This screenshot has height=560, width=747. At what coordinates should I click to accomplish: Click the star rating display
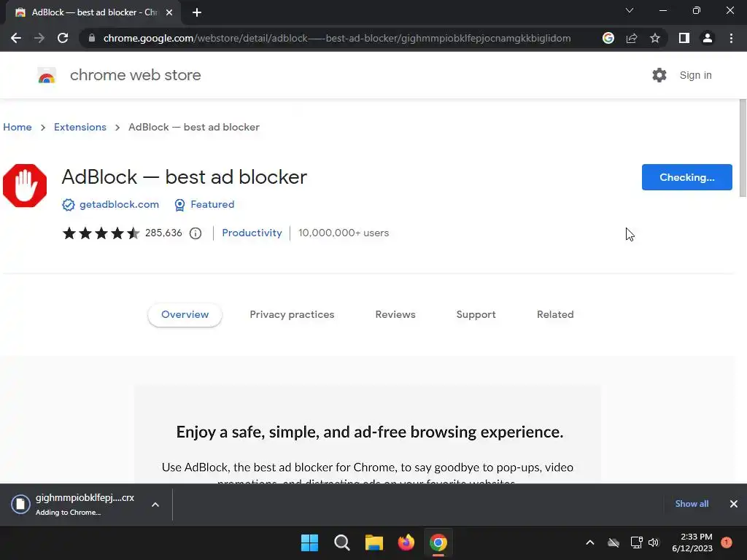(x=101, y=233)
